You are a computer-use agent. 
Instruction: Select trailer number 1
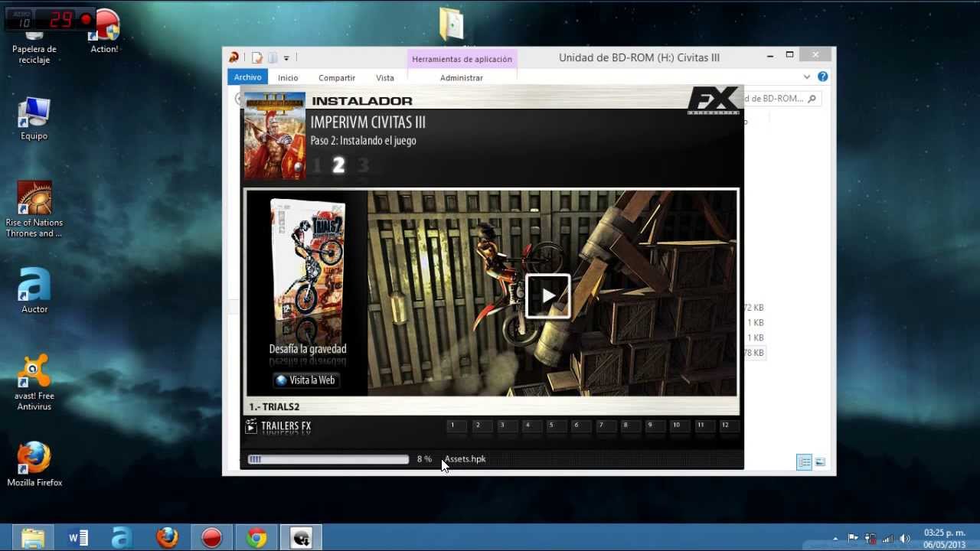(456, 426)
